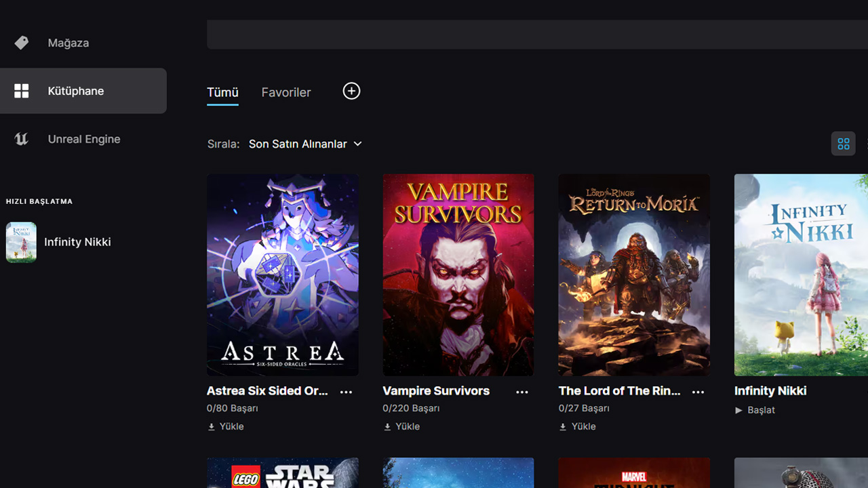Switch to the Favoriler tab

286,93
